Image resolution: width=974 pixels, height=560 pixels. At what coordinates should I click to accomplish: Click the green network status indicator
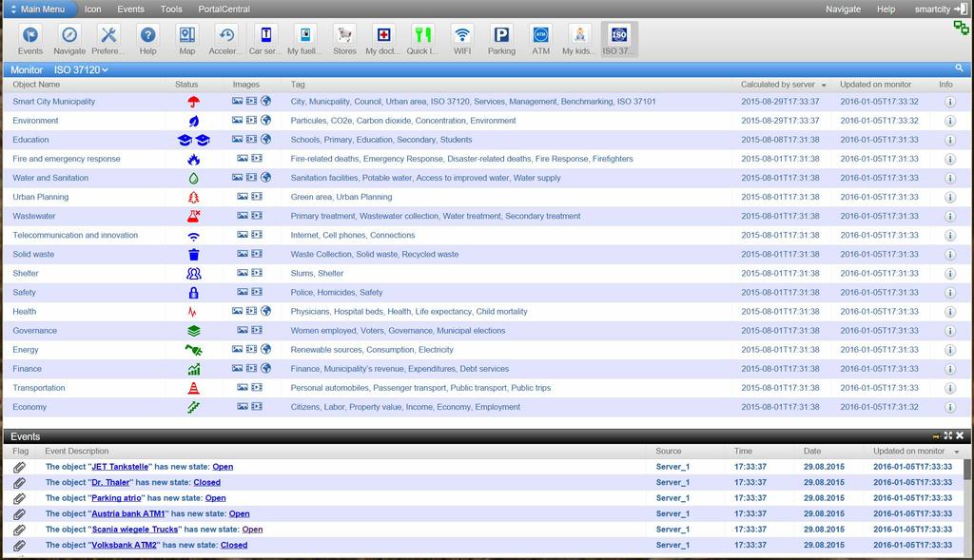click(962, 28)
